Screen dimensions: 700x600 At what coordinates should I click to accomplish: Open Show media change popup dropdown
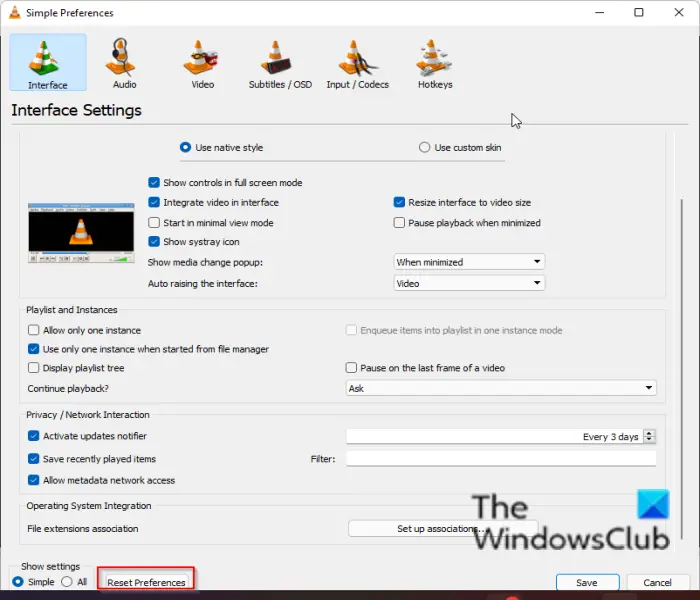pos(469,262)
